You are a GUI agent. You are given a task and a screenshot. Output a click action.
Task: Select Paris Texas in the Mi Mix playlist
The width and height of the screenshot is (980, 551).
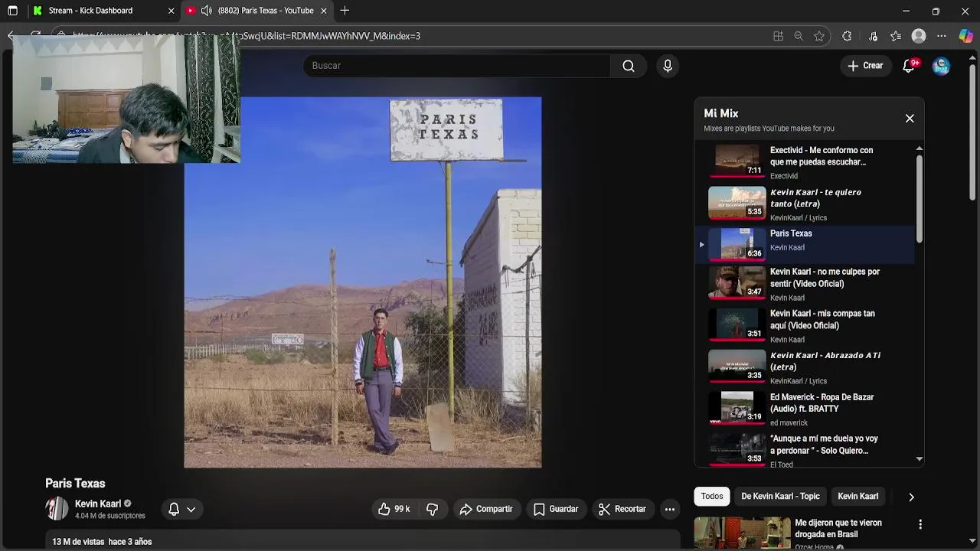805,244
